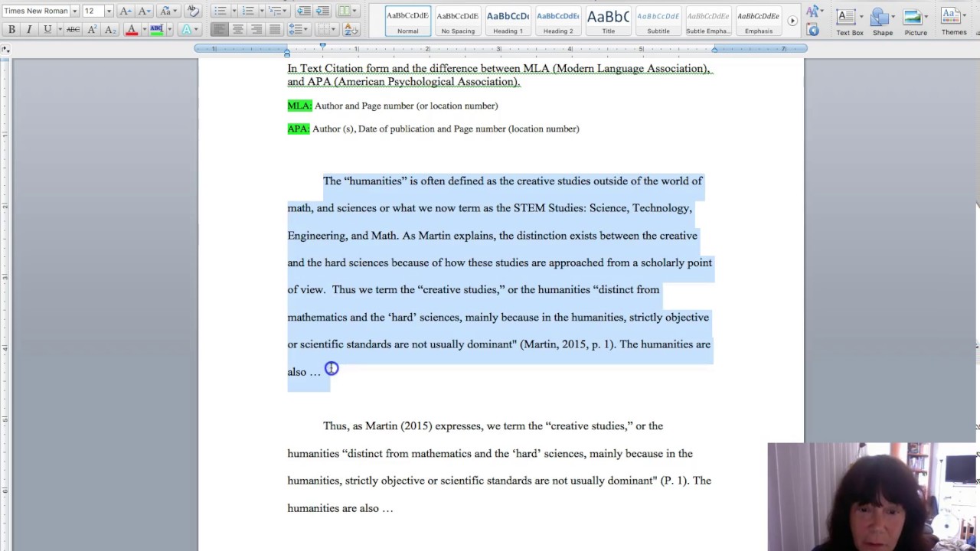Decrease paragraph indent
The height and width of the screenshot is (551, 980).
coord(304,11)
